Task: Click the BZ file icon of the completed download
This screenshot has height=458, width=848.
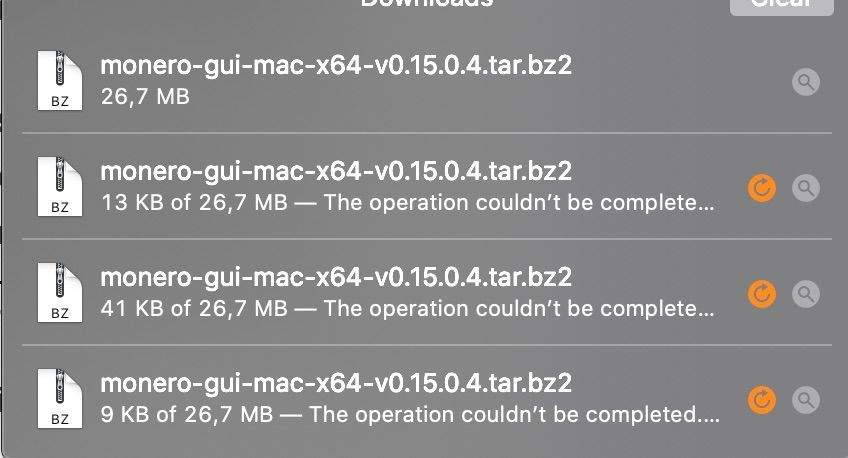Action: [59, 81]
